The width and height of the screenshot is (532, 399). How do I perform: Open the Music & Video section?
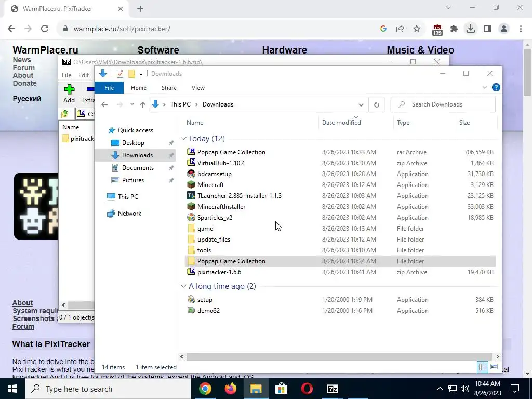pos(420,50)
